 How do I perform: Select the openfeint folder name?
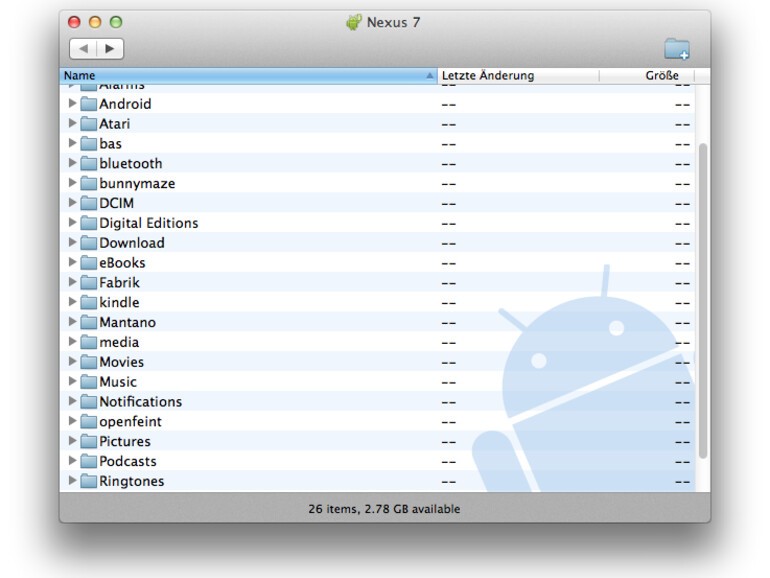tap(130, 422)
